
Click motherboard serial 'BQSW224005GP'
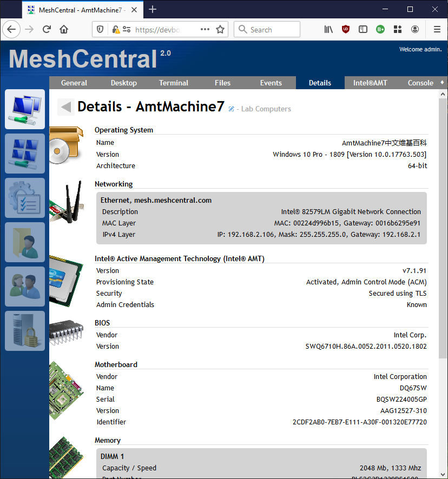(401, 400)
